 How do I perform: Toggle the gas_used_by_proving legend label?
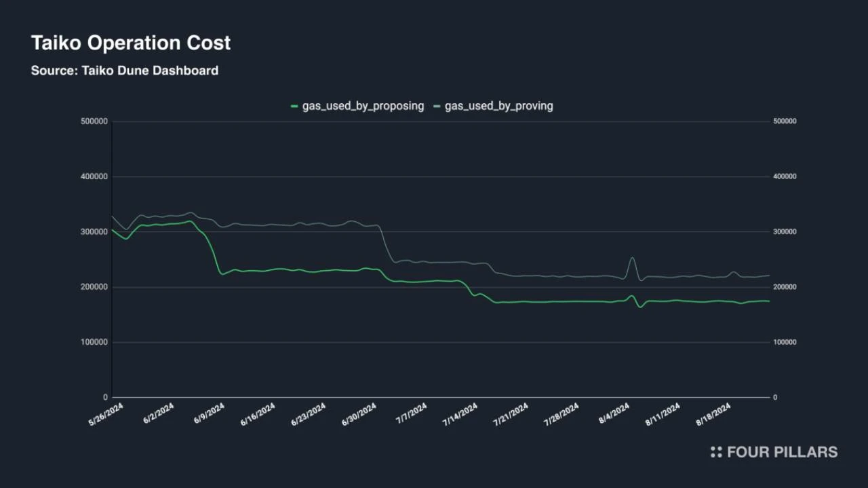498,106
